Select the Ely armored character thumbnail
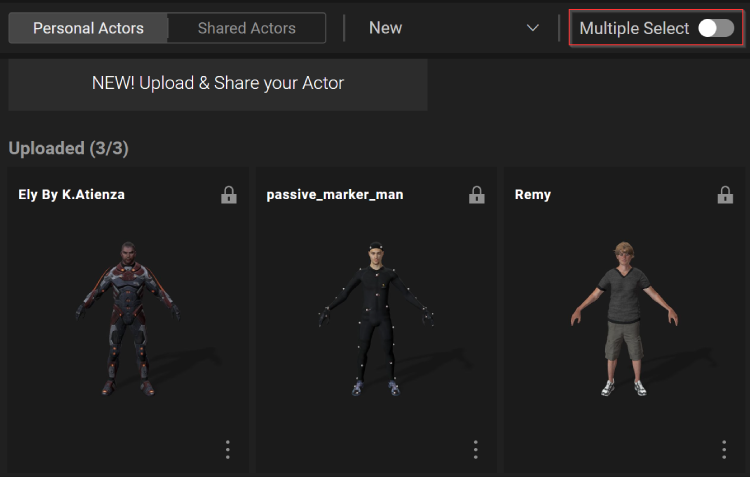The width and height of the screenshot is (750, 477). pos(128,318)
